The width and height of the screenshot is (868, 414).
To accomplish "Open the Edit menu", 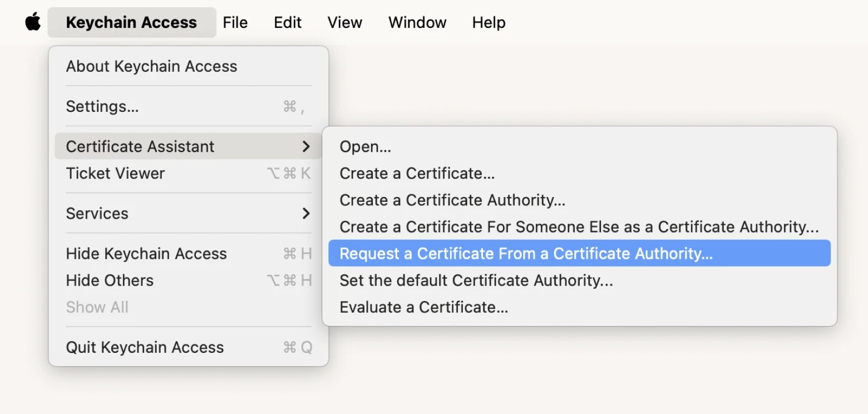I will click(x=288, y=22).
